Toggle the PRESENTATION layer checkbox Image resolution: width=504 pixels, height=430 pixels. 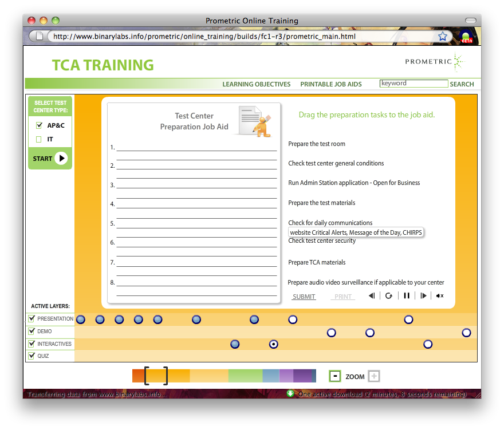point(32,318)
